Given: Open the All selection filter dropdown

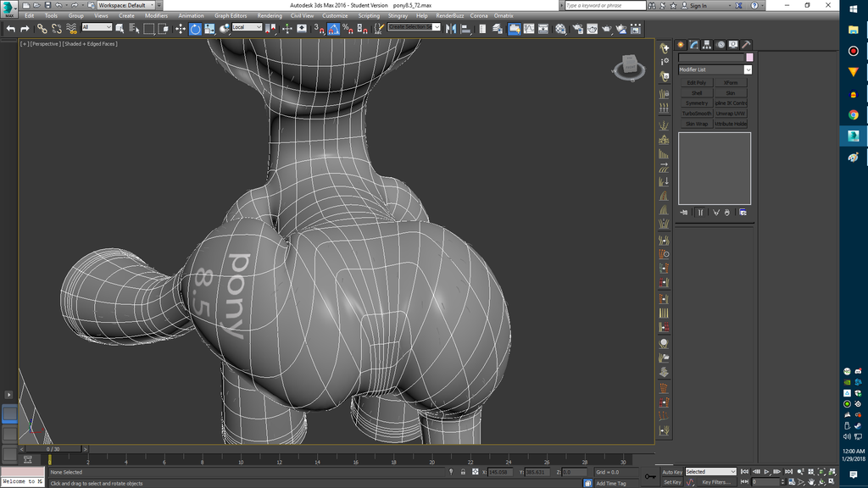Looking at the screenshot, I should tap(96, 28).
